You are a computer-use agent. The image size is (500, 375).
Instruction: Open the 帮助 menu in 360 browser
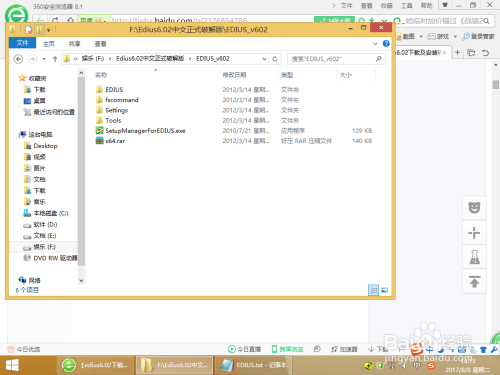426,6
